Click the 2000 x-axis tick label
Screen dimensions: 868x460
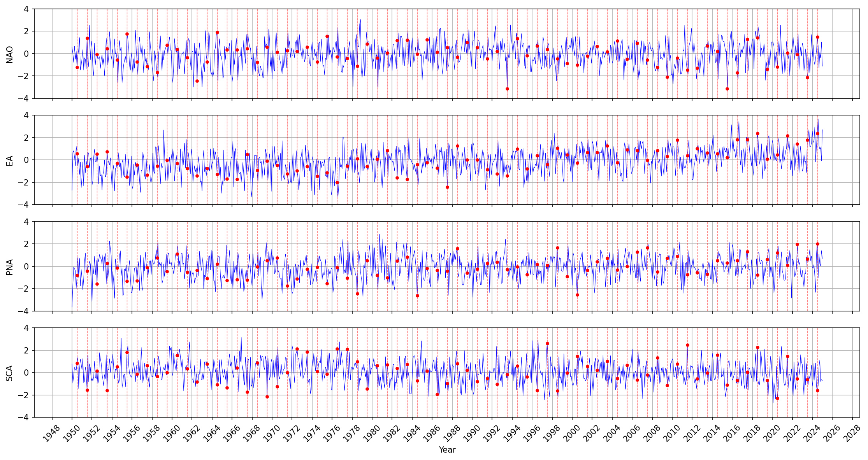coord(571,434)
